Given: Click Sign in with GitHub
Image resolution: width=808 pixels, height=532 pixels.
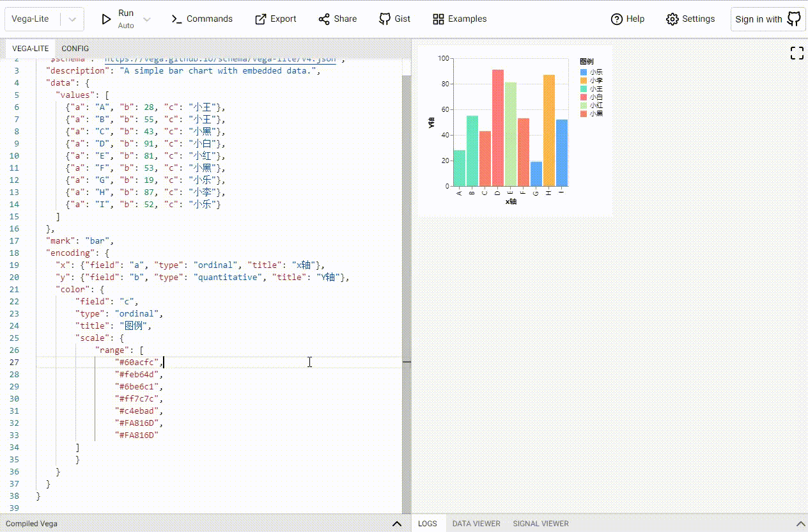Looking at the screenshot, I should [x=767, y=19].
